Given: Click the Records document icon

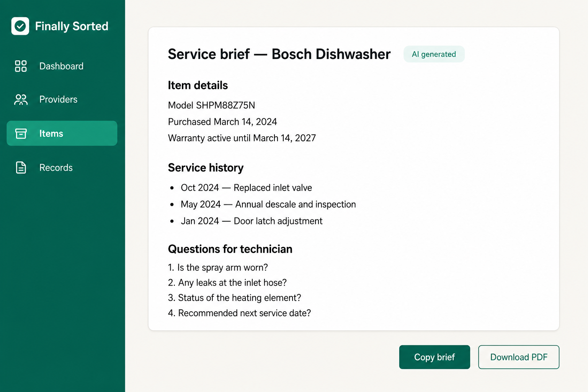Looking at the screenshot, I should pos(21,168).
